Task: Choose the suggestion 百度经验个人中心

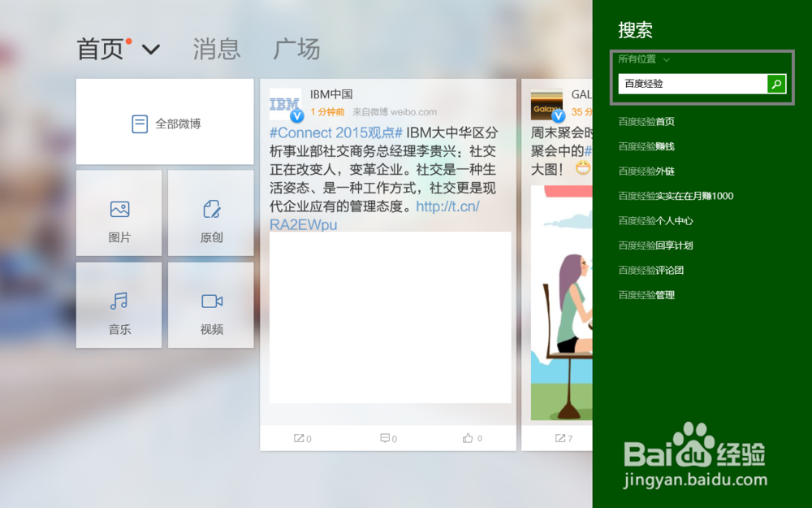Action: pos(655,221)
